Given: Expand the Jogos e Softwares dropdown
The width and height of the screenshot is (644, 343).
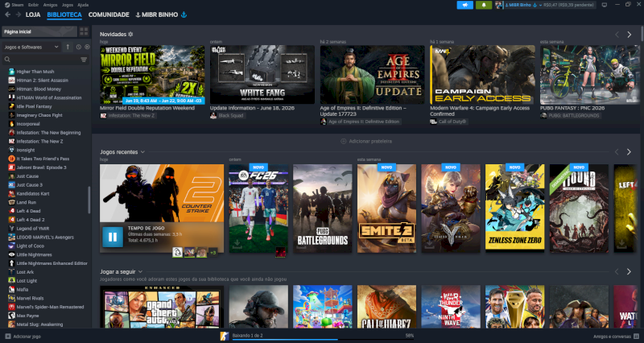Looking at the screenshot, I should tap(31, 47).
